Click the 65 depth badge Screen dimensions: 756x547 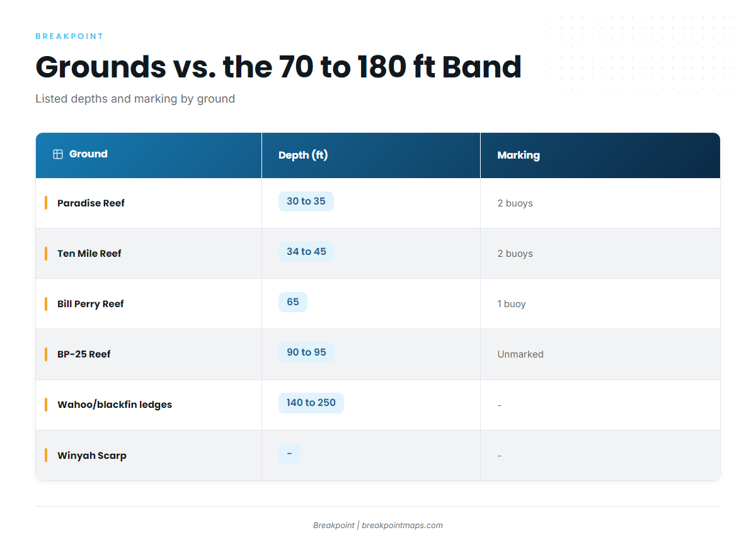pyautogui.click(x=293, y=302)
